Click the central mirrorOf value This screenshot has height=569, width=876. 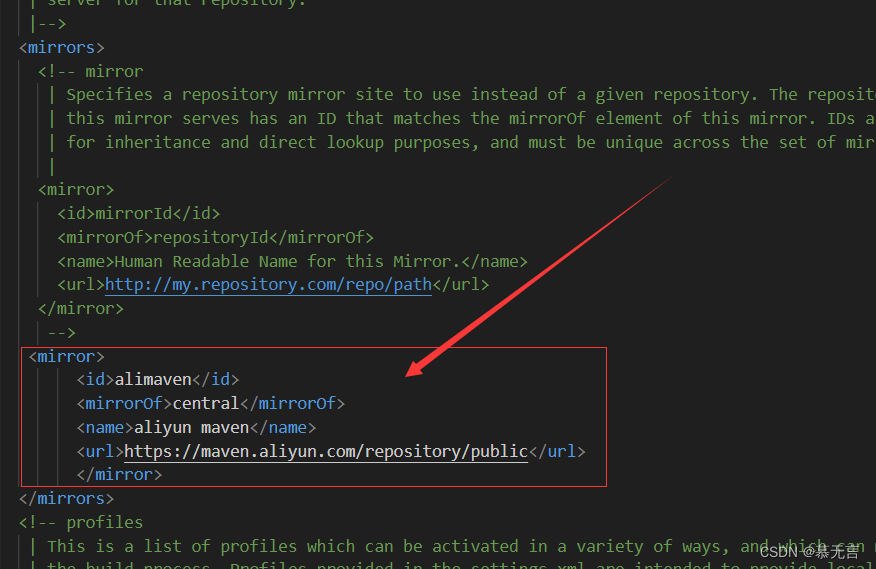click(206, 404)
